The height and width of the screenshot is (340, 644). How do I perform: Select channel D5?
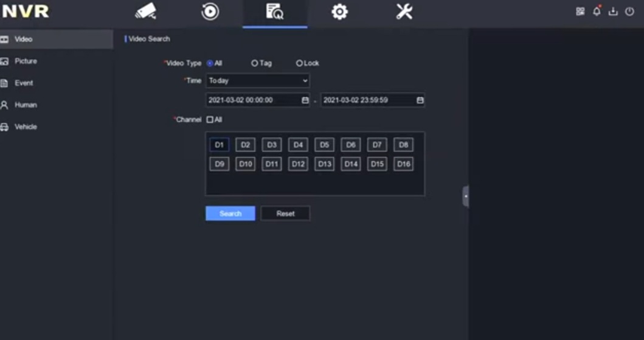pyautogui.click(x=324, y=145)
